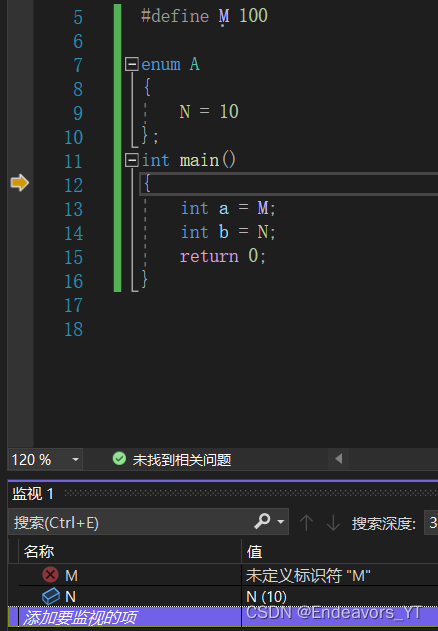Click the up arrow for previous search result
The width and height of the screenshot is (438, 631).
click(x=306, y=522)
